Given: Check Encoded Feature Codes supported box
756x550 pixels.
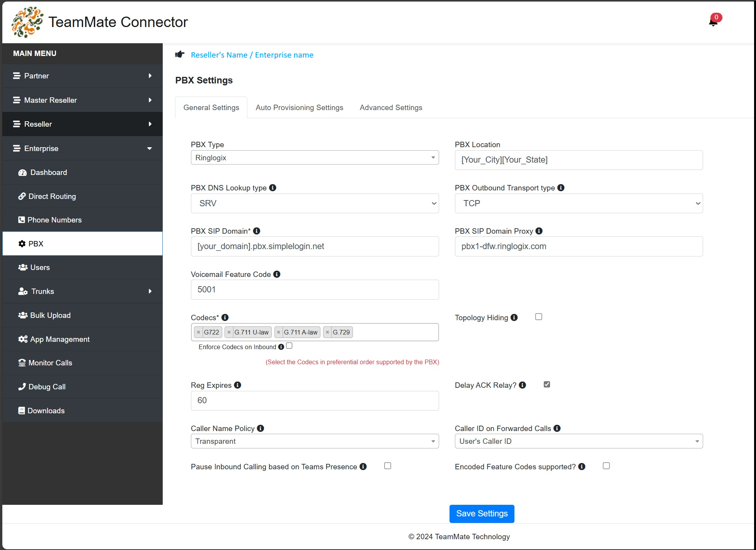Looking at the screenshot, I should click(606, 466).
